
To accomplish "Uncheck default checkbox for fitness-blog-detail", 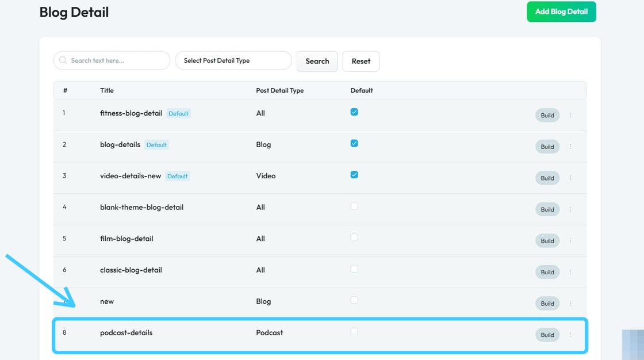I will pos(354,112).
